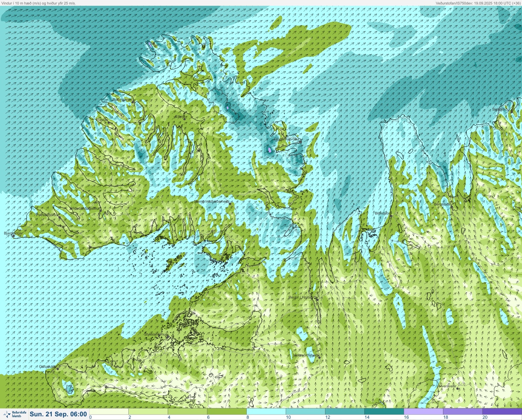This screenshot has width=522, height=420.
Task: Click the Flateyri station marker
Action: coord(108,122)
